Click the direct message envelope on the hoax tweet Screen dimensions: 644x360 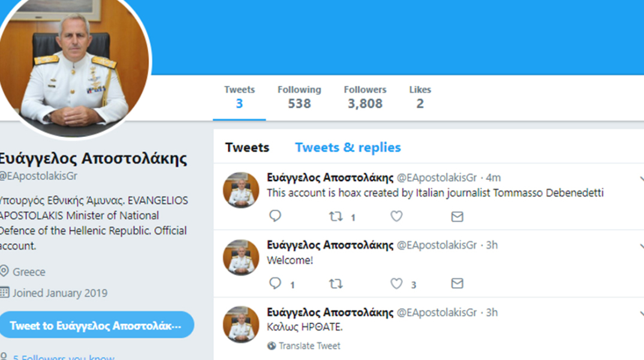click(456, 216)
